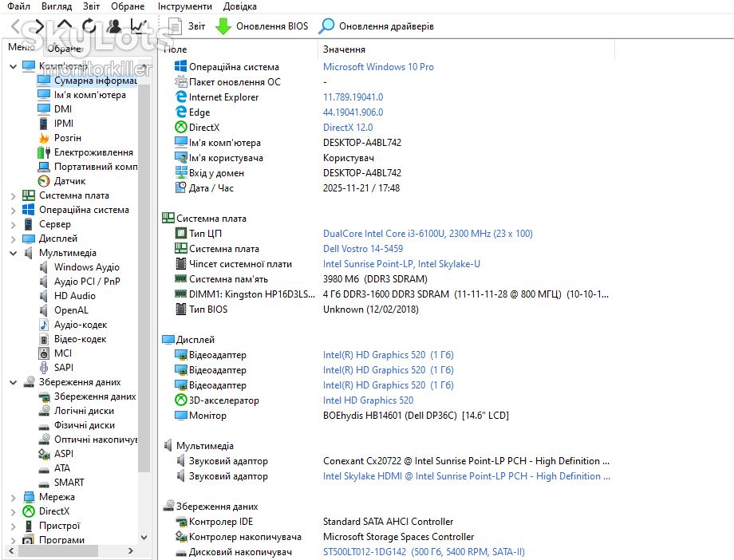Screen dimensions: 734x560
Task: Click the forward navigation arrow in the toolbar
Action: coord(39,26)
